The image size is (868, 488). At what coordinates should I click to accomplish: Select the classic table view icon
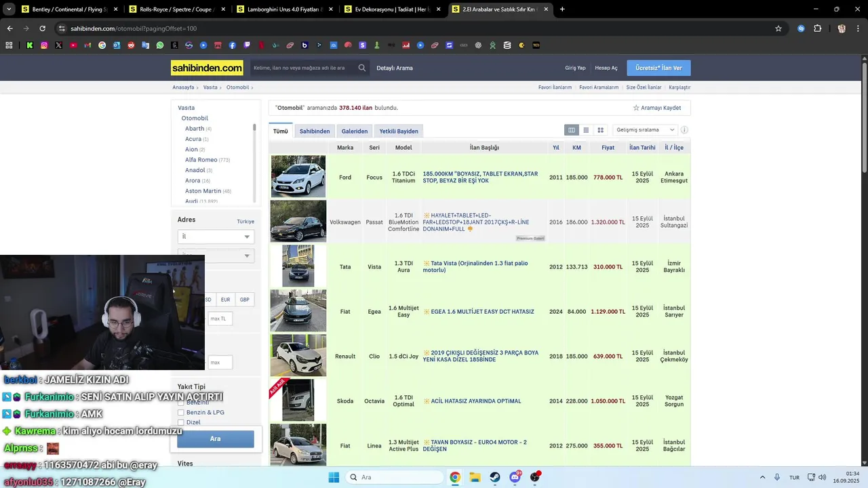pyautogui.click(x=572, y=130)
